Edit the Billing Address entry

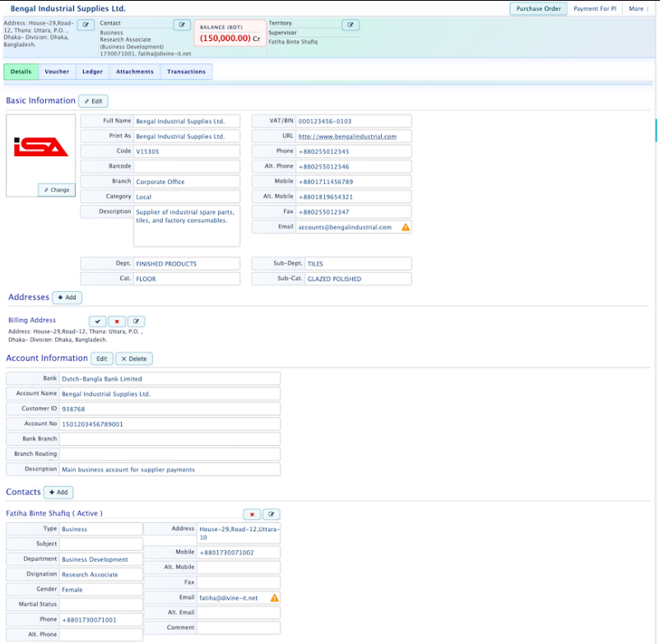click(136, 322)
